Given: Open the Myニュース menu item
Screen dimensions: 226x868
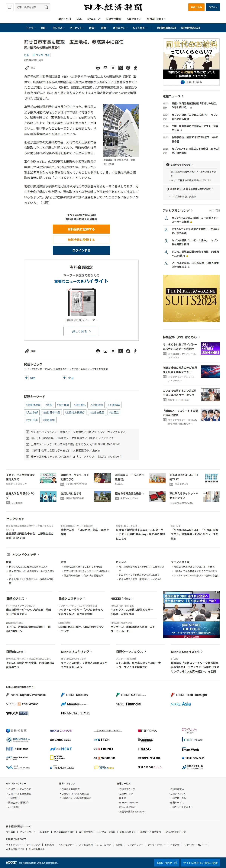Looking at the screenshot, I should pos(94,19).
